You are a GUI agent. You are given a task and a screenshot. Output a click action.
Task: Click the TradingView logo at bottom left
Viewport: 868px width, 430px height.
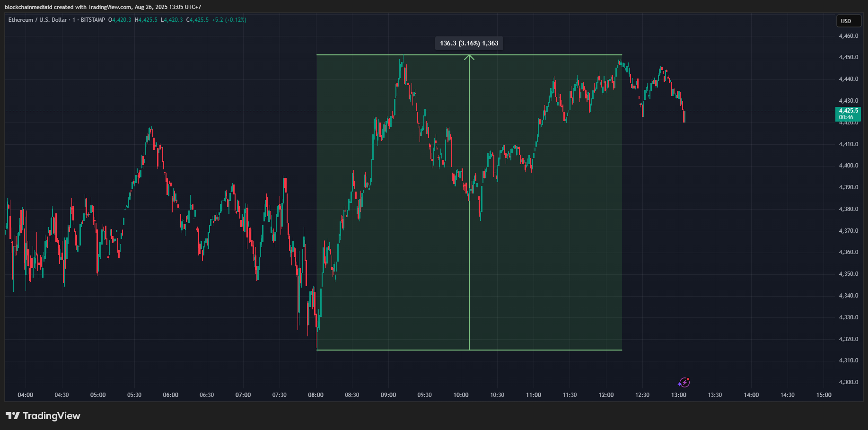pos(43,416)
